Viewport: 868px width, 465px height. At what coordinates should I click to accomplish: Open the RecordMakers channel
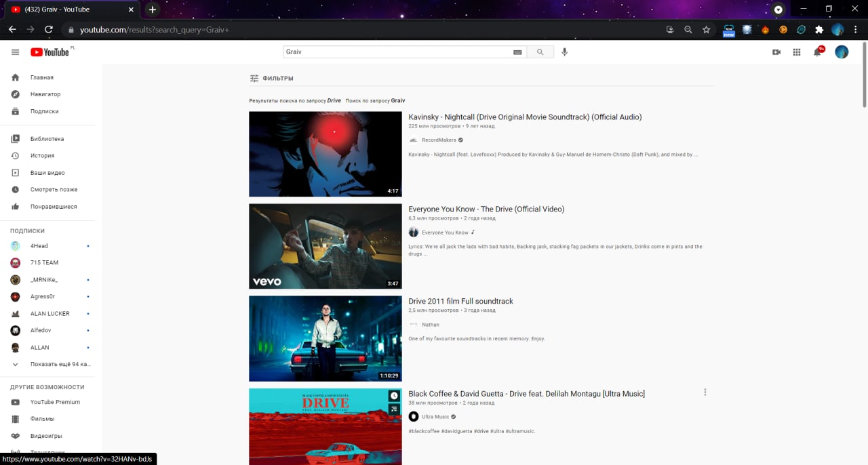point(439,140)
